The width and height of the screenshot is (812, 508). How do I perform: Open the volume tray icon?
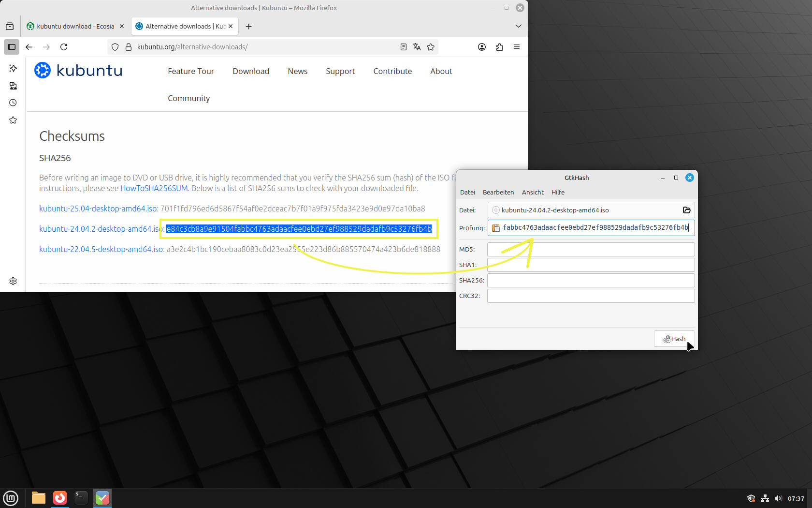778,498
